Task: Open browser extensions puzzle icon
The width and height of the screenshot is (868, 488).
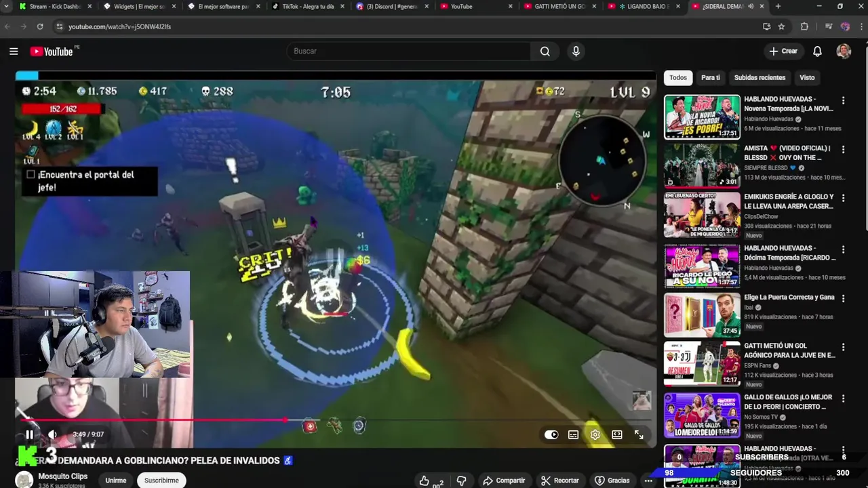Action: click(804, 26)
